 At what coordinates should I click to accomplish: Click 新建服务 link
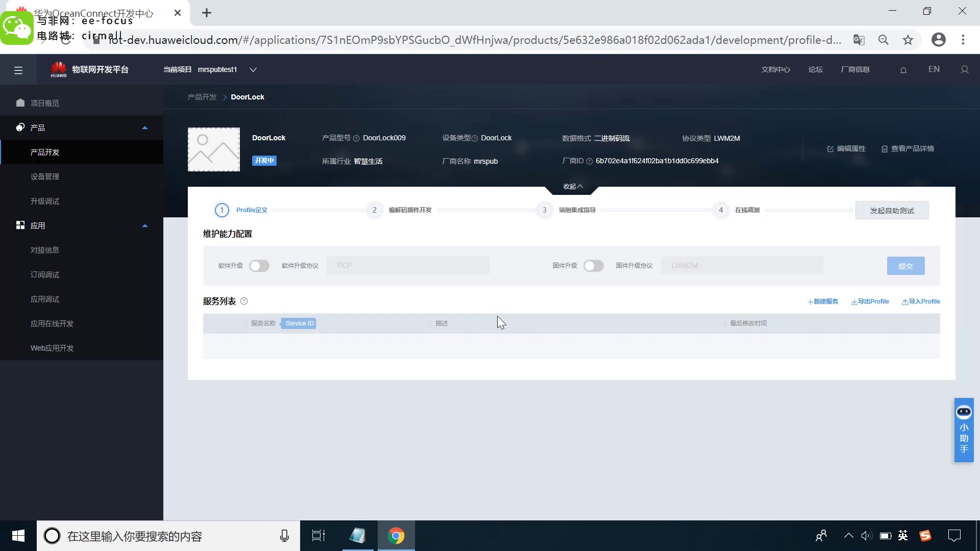[x=823, y=302]
